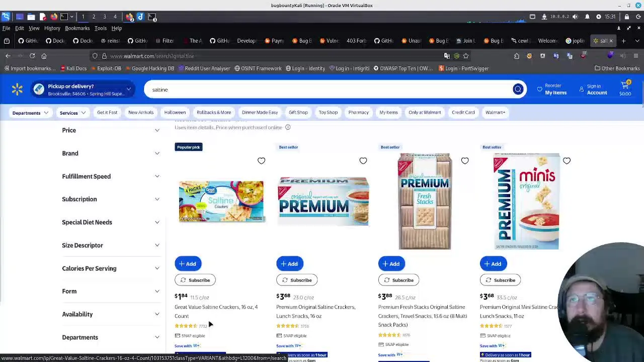Image resolution: width=644 pixels, height=362 pixels.
Task: Favorite the Premium Original Saltine Crackers heart
Action: click(x=363, y=161)
